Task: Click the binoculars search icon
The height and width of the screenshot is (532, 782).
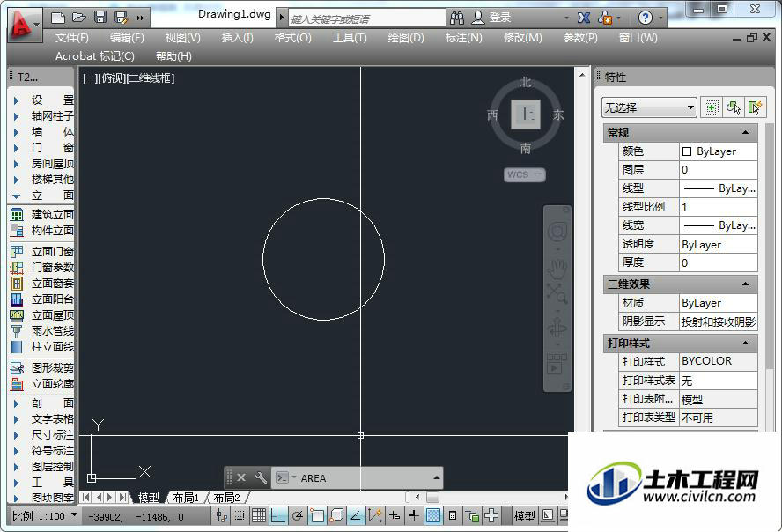Action: 456,18
